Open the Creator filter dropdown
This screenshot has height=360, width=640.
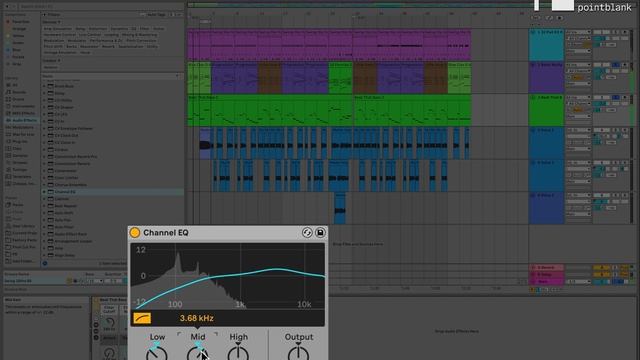[x=51, y=60]
